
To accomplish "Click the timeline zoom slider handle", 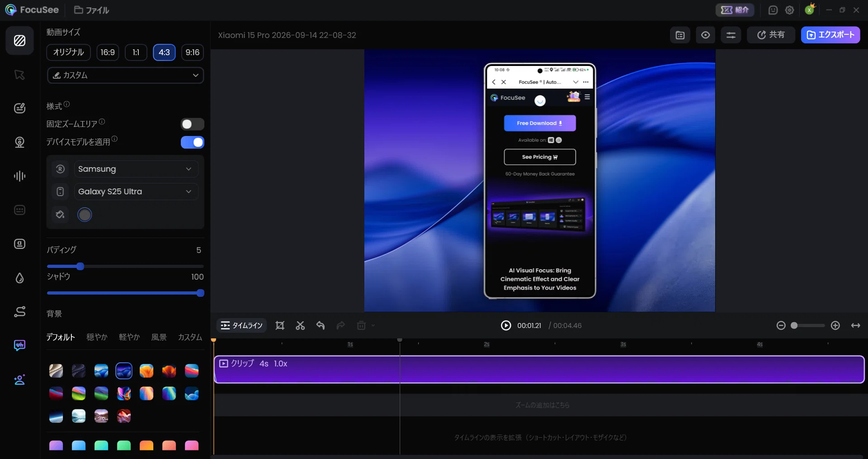I will (x=794, y=325).
